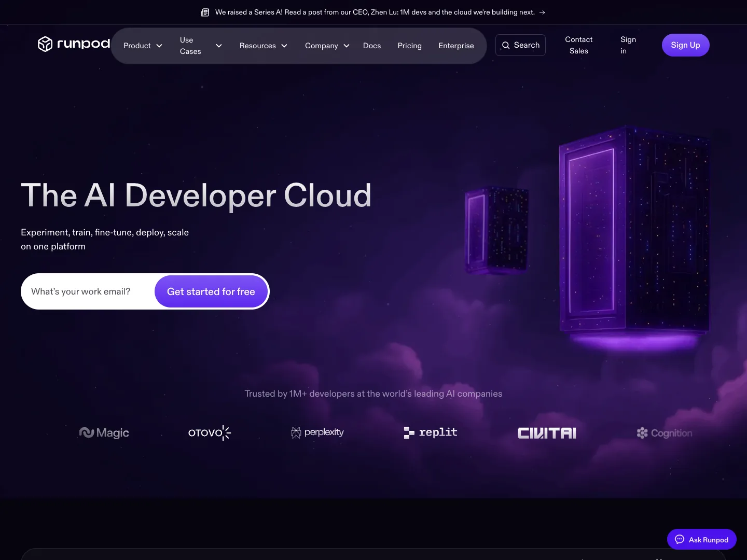The image size is (747, 560).
Task: Click the Otovo company logo
Action: point(210,432)
